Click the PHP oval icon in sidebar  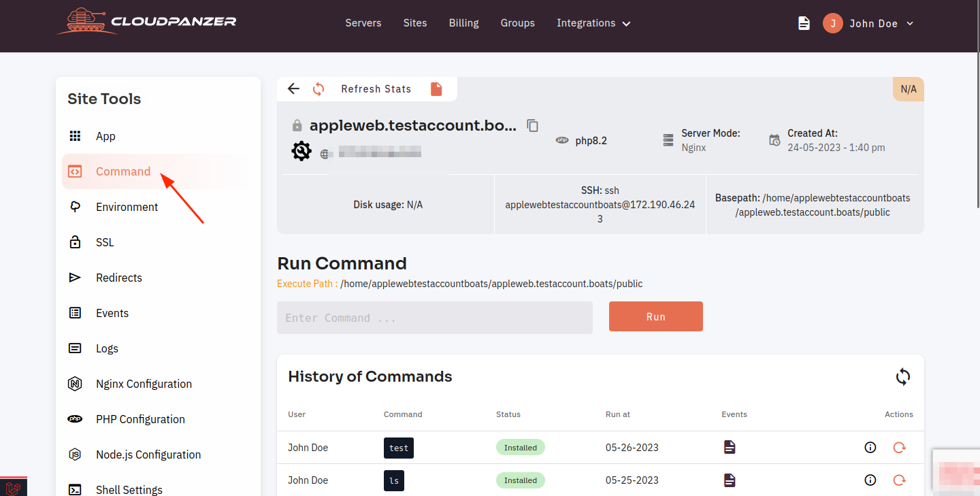(x=76, y=419)
